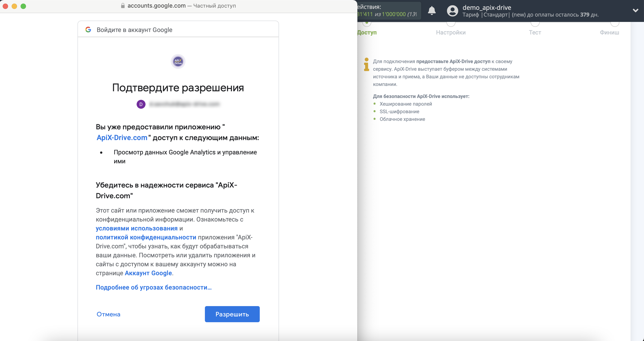Click the yellow info icon in ApiX-Drive
This screenshot has height=341, width=644.
tap(366, 64)
